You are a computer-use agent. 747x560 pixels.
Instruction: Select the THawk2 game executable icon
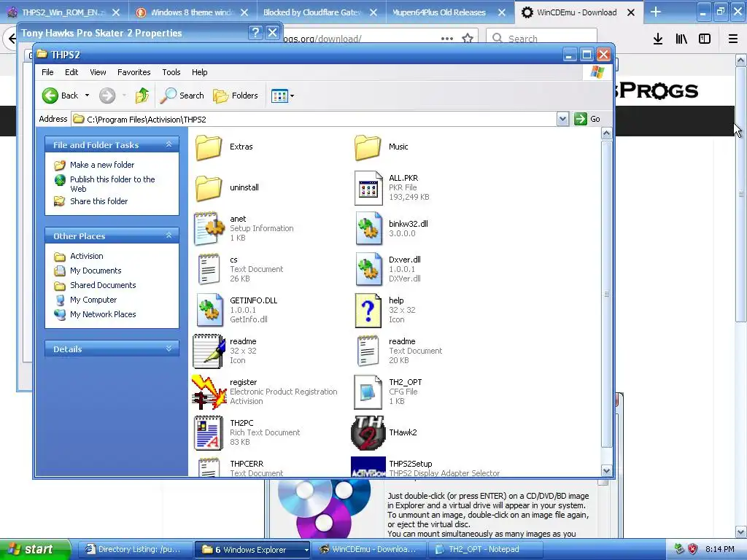coord(368,433)
